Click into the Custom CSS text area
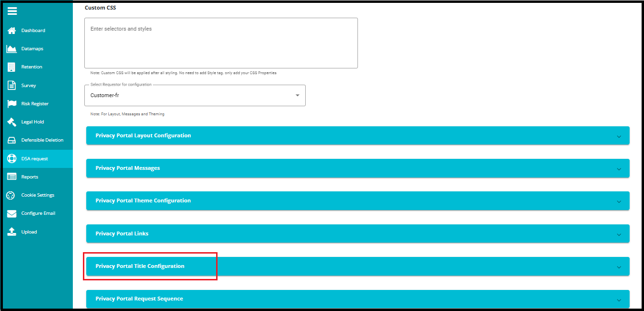The width and height of the screenshot is (644, 311). [x=221, y=43]
